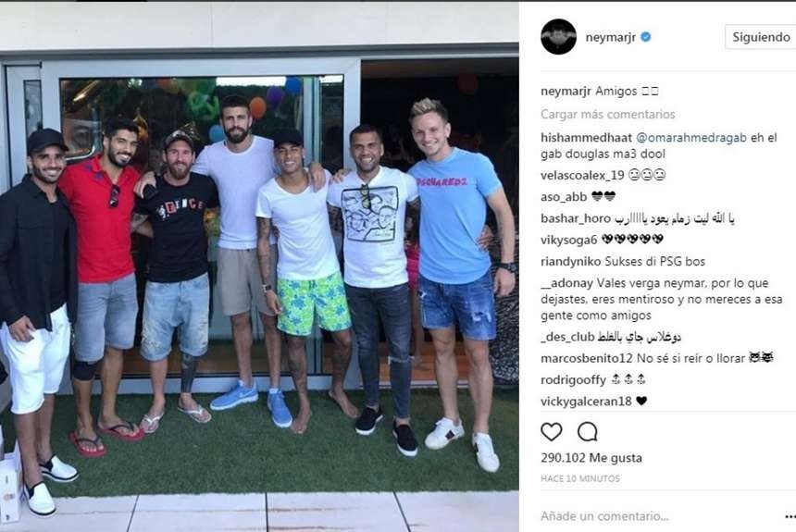
Task: Open the neymarjr caption username
Action: (x=566, y=92)
